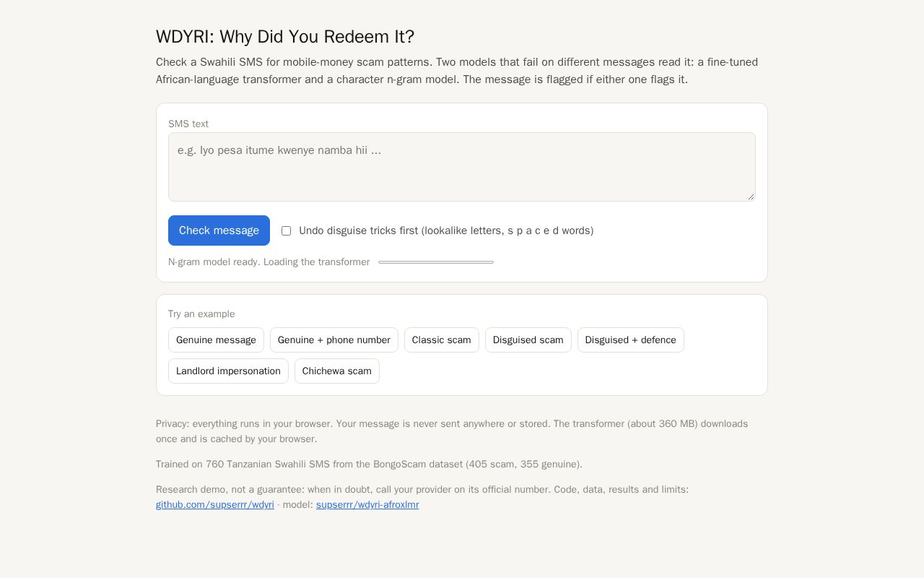Click the SMS textarea resize handle

751,197
